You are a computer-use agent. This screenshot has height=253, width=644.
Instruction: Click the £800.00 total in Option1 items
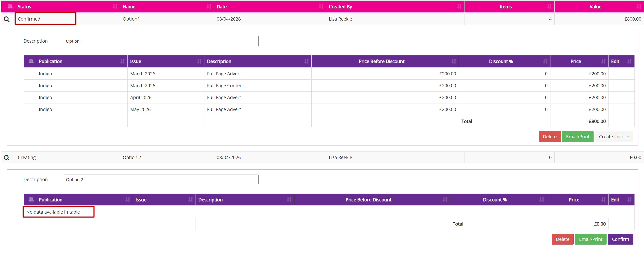coord(597,121)
